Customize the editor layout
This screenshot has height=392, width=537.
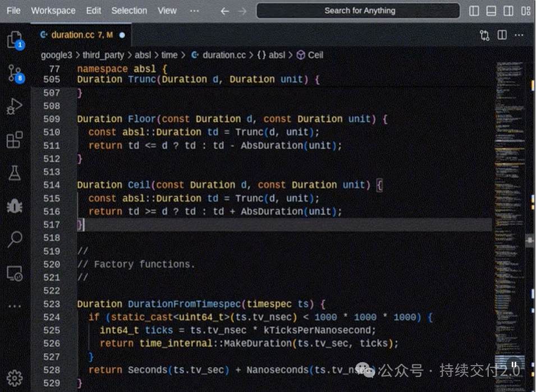click(x=526, y=11)
